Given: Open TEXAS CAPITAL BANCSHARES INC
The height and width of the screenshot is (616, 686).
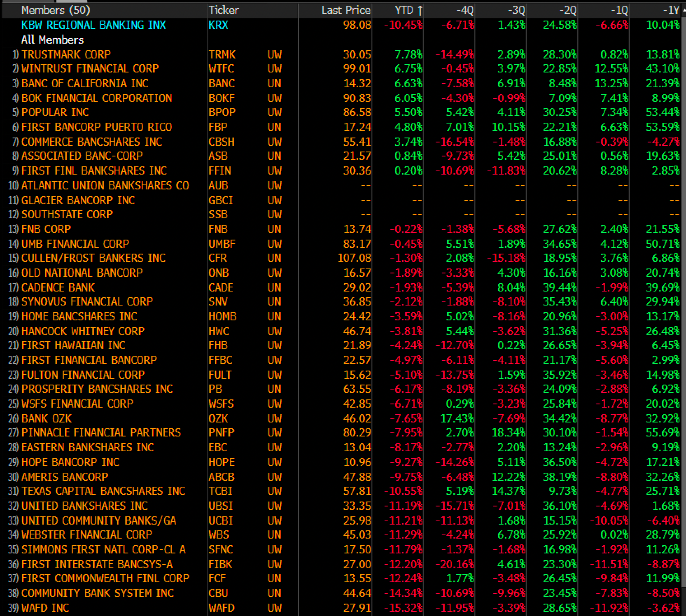Looking at the screenshot, I should (x=103, y=491).
